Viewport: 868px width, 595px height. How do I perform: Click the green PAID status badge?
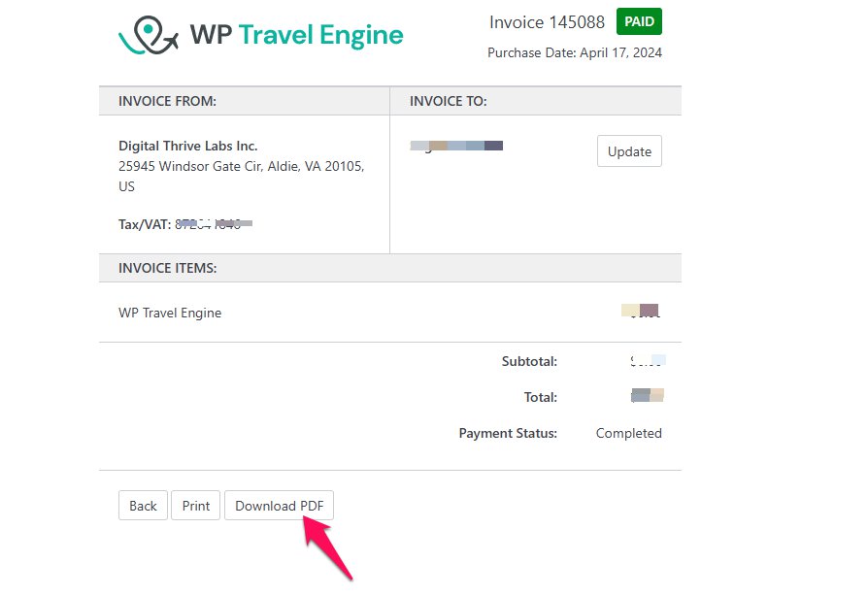[x=639, y=21]
